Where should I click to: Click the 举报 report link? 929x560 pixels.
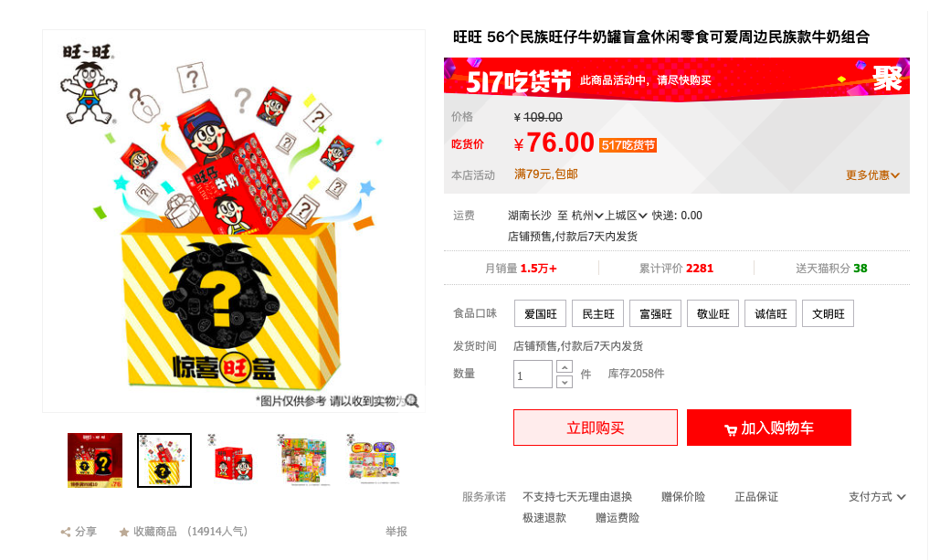[x=396, y=533]
